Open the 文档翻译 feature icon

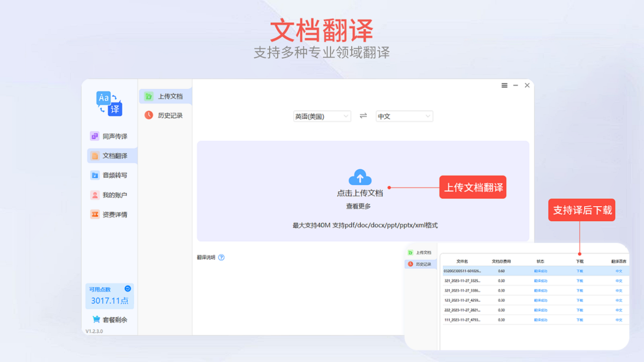pyautogui.click(x=95, y=155)
